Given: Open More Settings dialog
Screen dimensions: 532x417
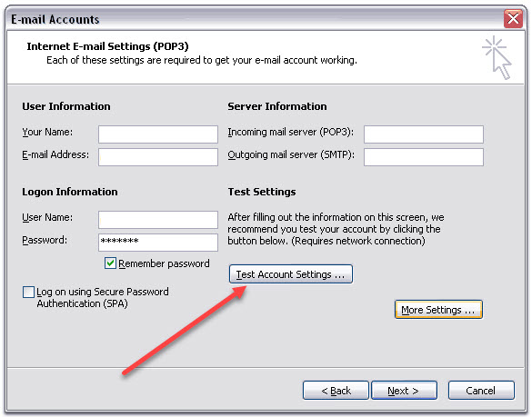Looking at the screenshot, I should (438, 310).
